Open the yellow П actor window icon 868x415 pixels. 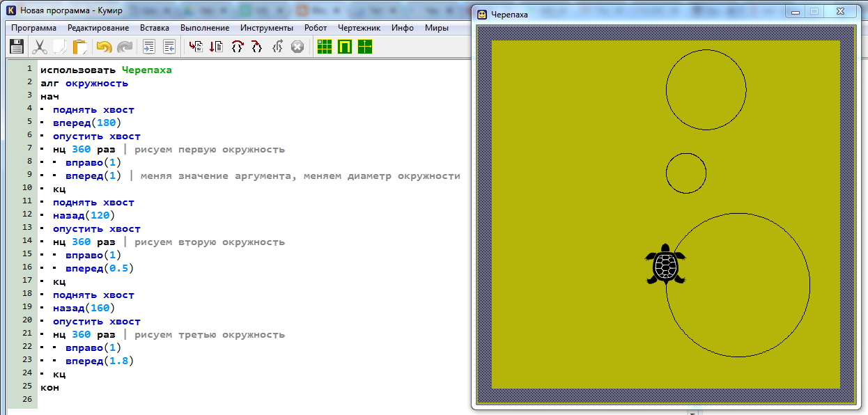(x=345, y=47)
